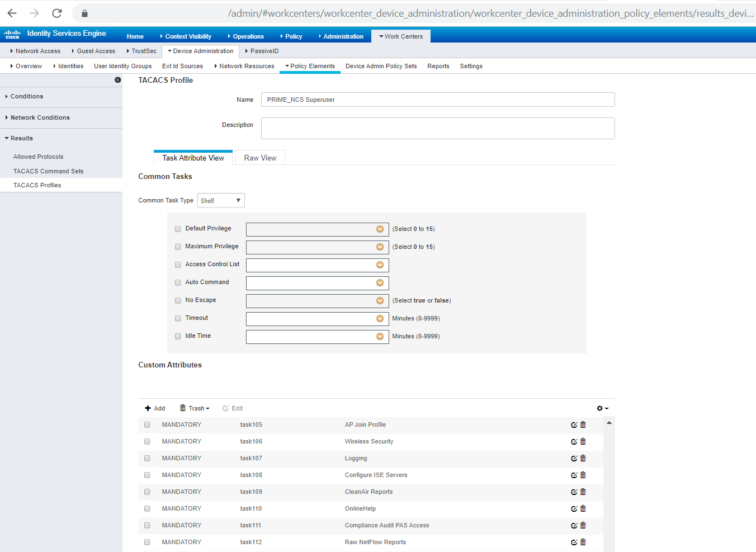Screen dimensions: 756x552
Task: Open the table settings gear above the attribute list
Action: click(x=599, y=408)
